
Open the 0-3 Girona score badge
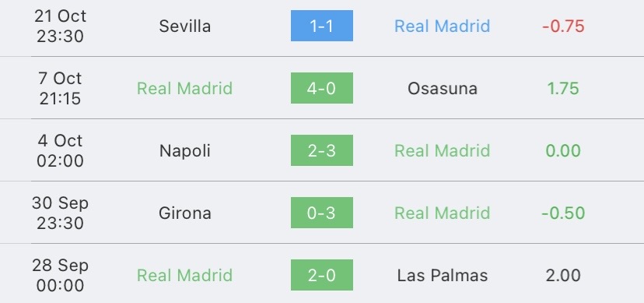pyautogui.click(x=321, y=213)
